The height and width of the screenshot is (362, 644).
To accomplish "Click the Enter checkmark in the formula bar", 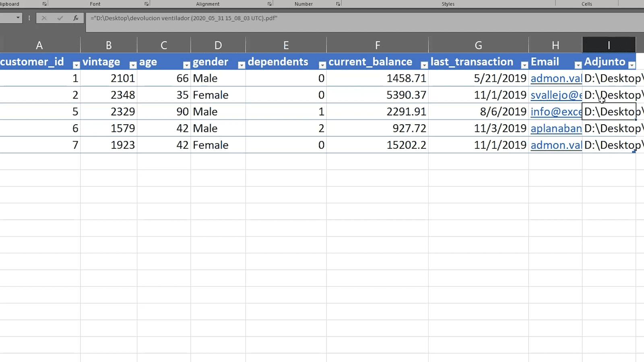I will click(x=60, y=18).
